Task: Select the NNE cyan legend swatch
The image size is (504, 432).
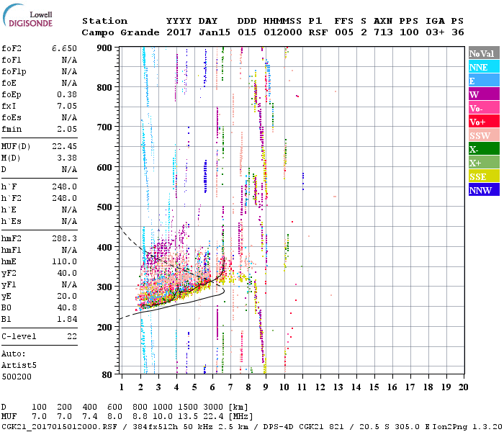Action: [483, 67]
